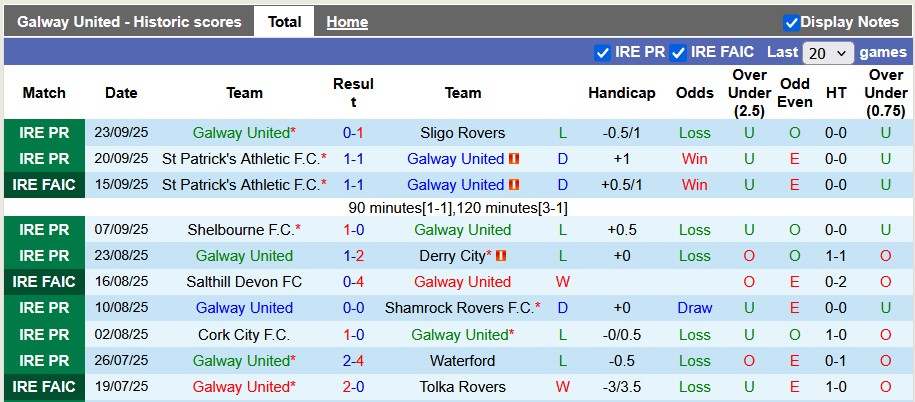Click red card icon beside Galway United on 15/09/25
The image size is (915, 402).
point(514,185)
